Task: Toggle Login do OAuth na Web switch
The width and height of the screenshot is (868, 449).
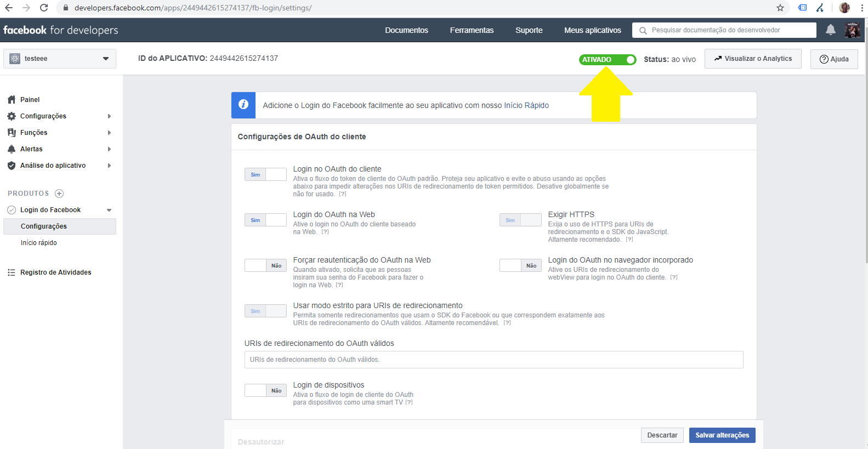Action: click(x=265, y=220)
